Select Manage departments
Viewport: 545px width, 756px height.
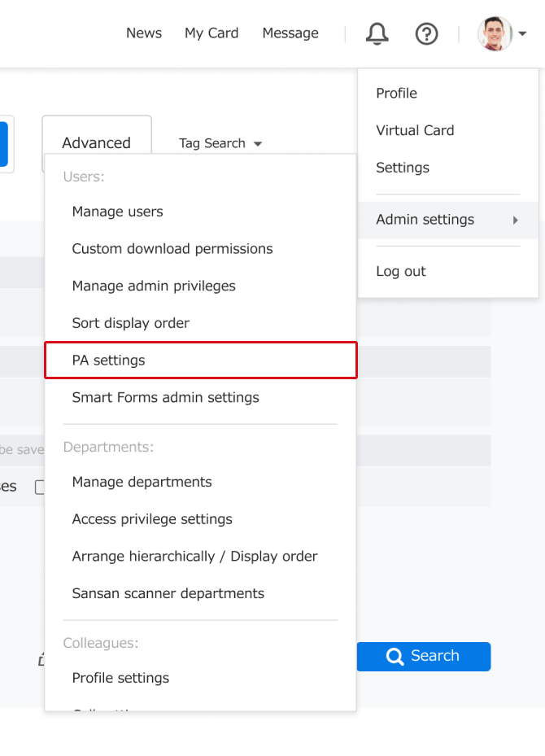(x=200, y=482)
